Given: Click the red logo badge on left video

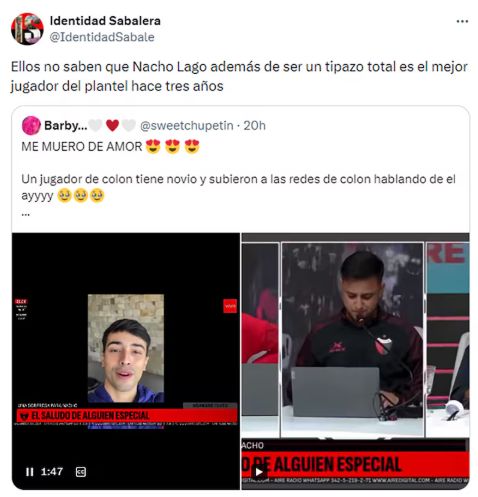Looking at the screenshot, I should coord(230,306).
